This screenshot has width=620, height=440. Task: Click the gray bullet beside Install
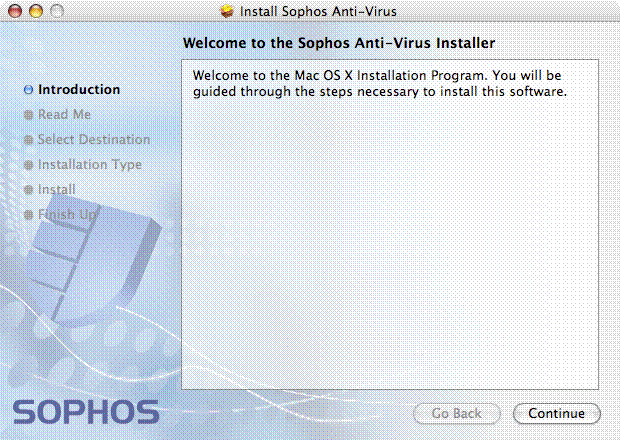pos(28,190)
